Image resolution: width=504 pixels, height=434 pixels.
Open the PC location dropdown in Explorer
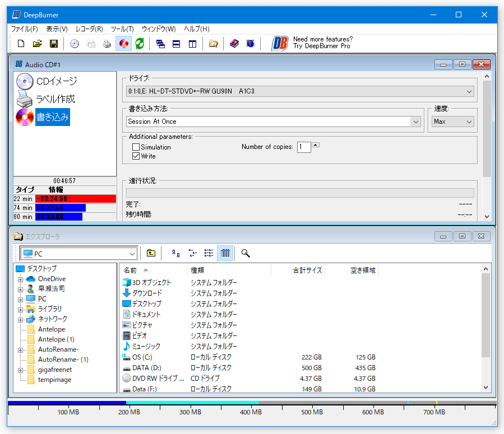(x=132, y=254)
